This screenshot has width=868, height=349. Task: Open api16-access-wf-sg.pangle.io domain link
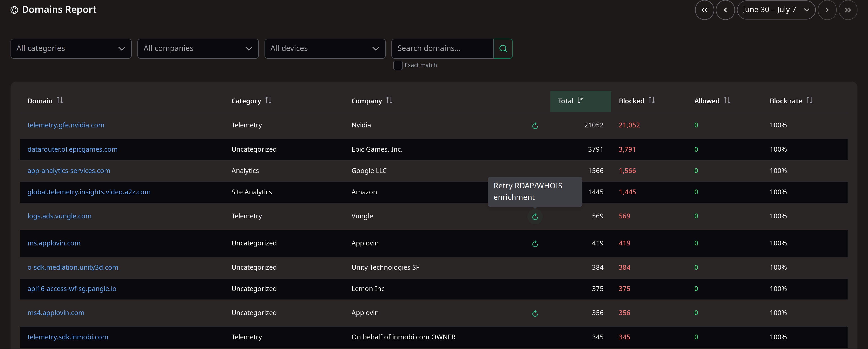tap(72, 289)
